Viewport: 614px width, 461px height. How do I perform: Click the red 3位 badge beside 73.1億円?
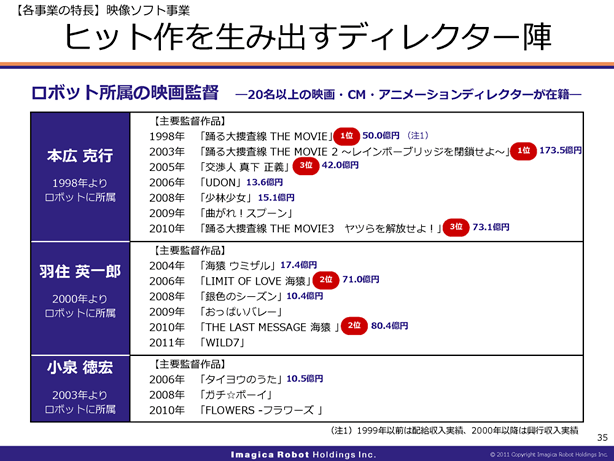point(456,227)
